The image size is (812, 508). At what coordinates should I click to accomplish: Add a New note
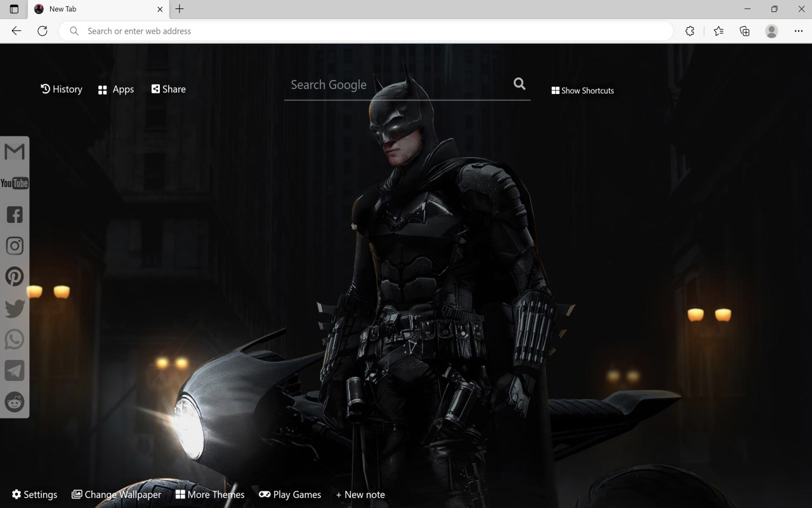pos(360,494)
